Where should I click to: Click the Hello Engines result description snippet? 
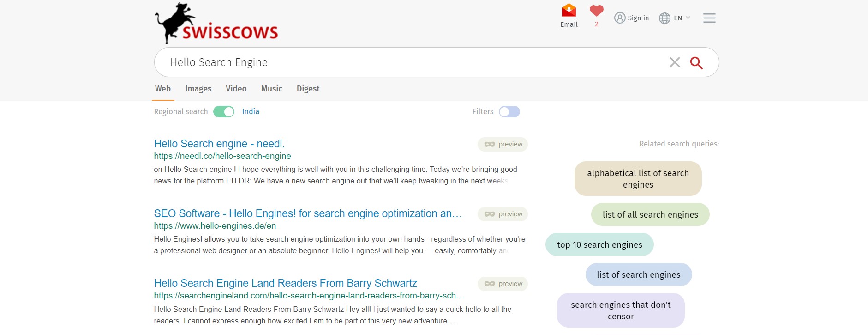pyautogui.click(x=340, y=245)
